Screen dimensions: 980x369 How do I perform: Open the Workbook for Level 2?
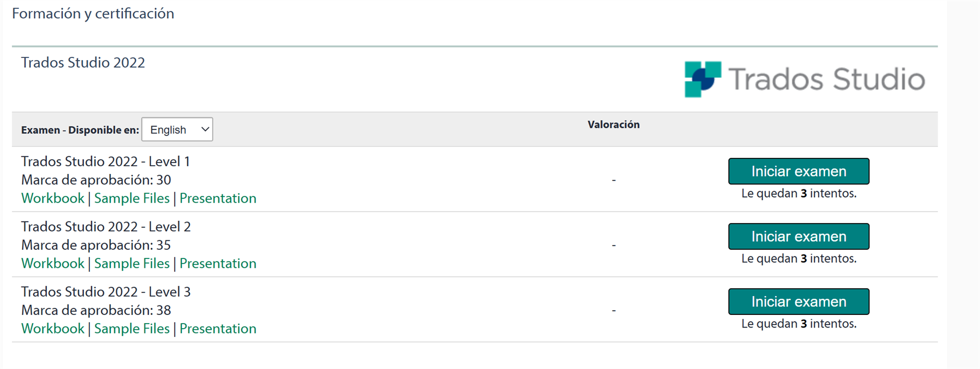(x=52, y=263)
